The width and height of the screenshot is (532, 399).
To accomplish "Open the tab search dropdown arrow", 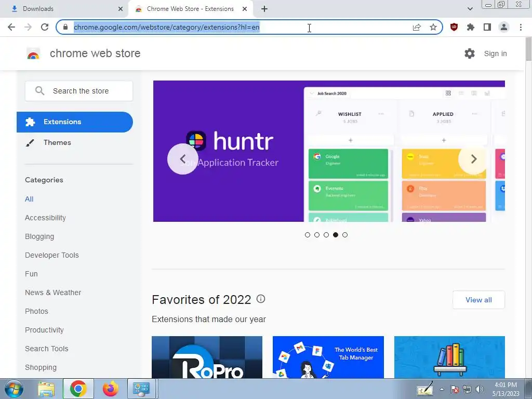I will click(x=470, y=9).
